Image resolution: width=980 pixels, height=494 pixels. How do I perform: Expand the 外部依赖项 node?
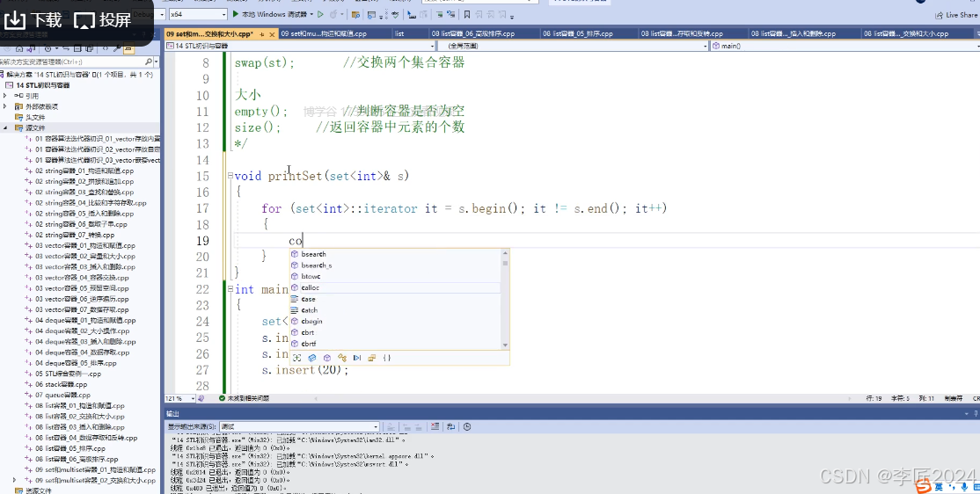pos(5,106)
